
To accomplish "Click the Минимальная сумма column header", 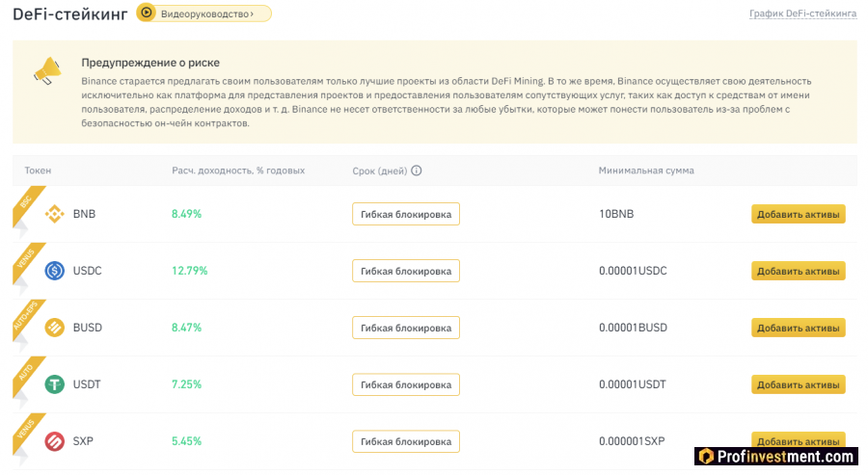I will (x=646, y=171).
